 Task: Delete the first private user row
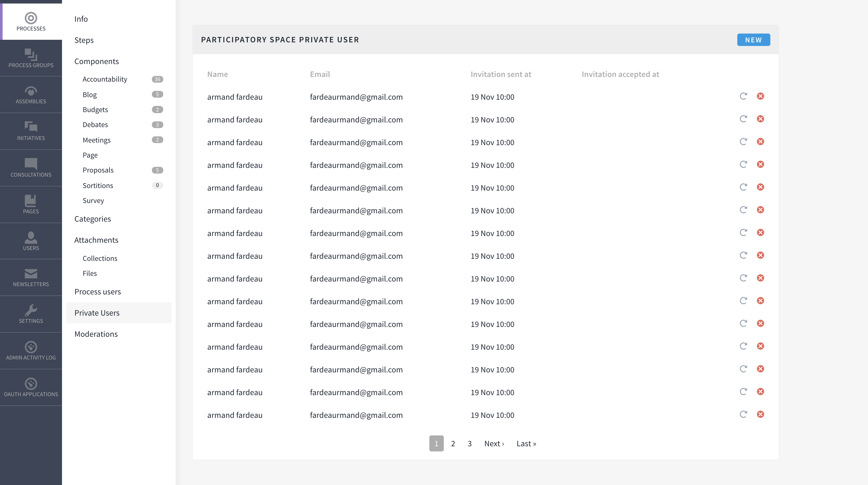point(760,96)
